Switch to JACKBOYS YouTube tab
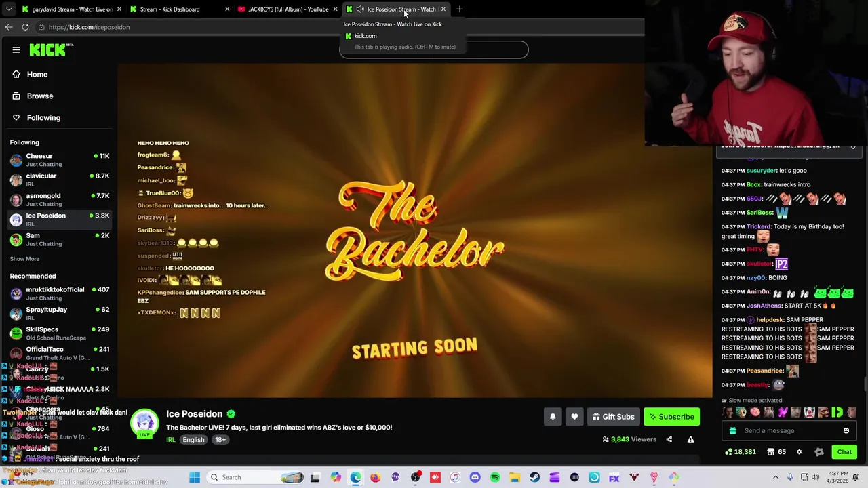 click(288, 9)
